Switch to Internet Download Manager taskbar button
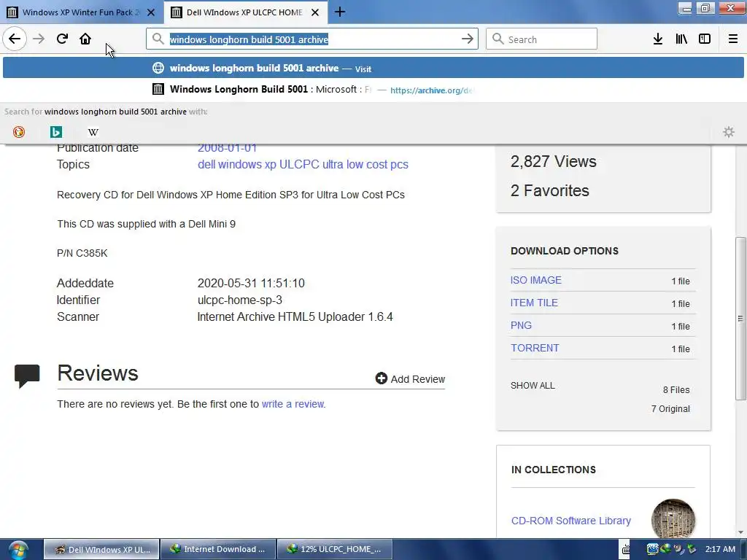 (219, 549)
